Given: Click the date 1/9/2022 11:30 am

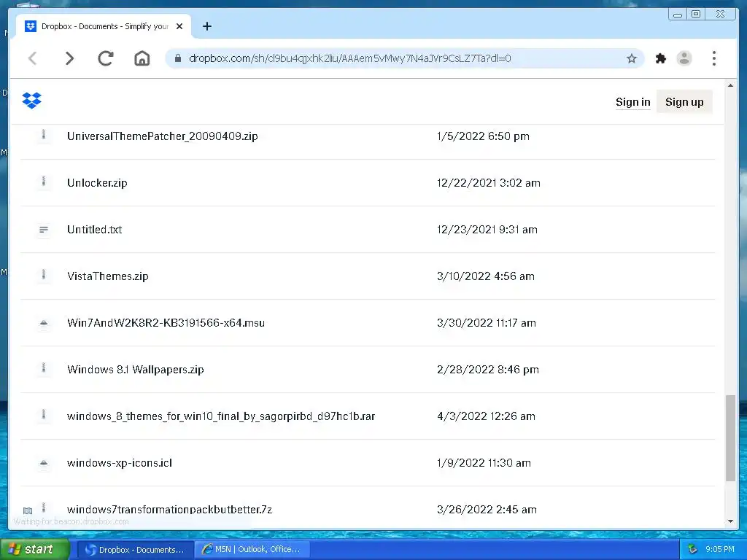Looking at the screenshot, I should 484,463.
